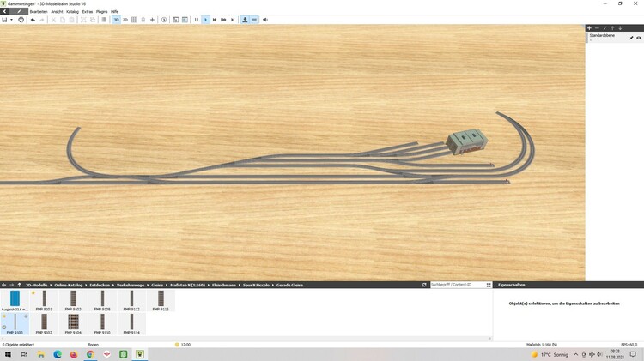The image size is (644, 361).
Task: Open the Verkehrswege breadcrumb
Action: (131, 285)
